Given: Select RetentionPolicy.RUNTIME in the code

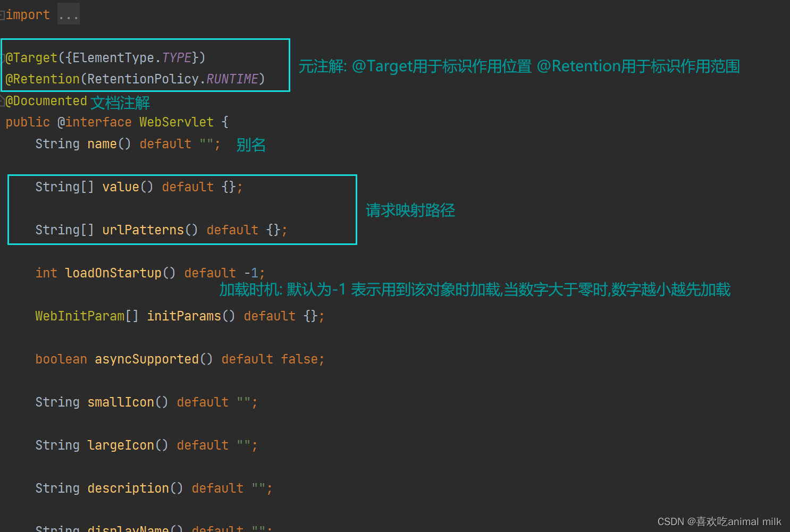Looking at the screenshot, I should point(174,79).
